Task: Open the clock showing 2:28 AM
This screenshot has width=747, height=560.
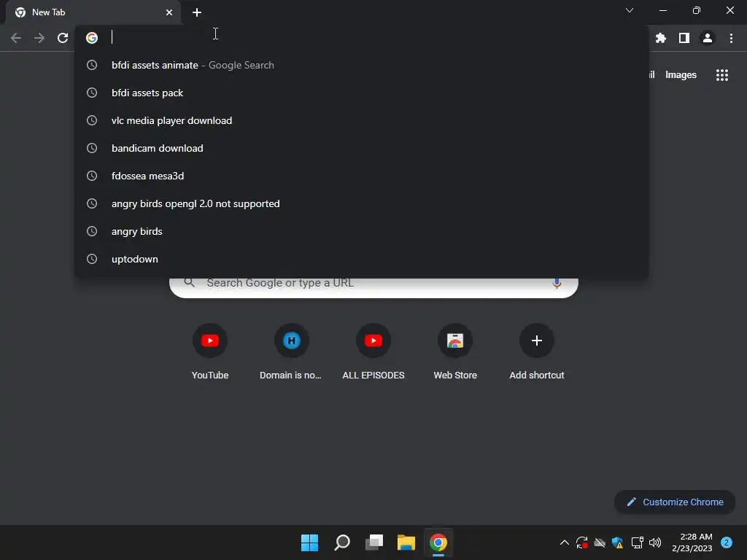Action: pyautogui.click(x=692, y=542)
